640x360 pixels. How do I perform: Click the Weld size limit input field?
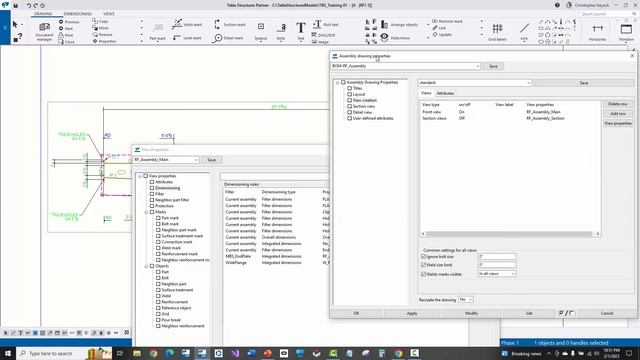point(497,265)
